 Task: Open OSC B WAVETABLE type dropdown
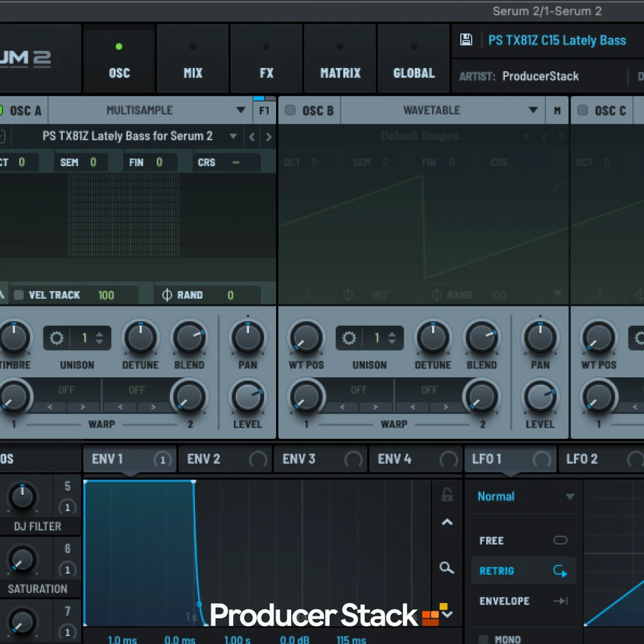443,110
